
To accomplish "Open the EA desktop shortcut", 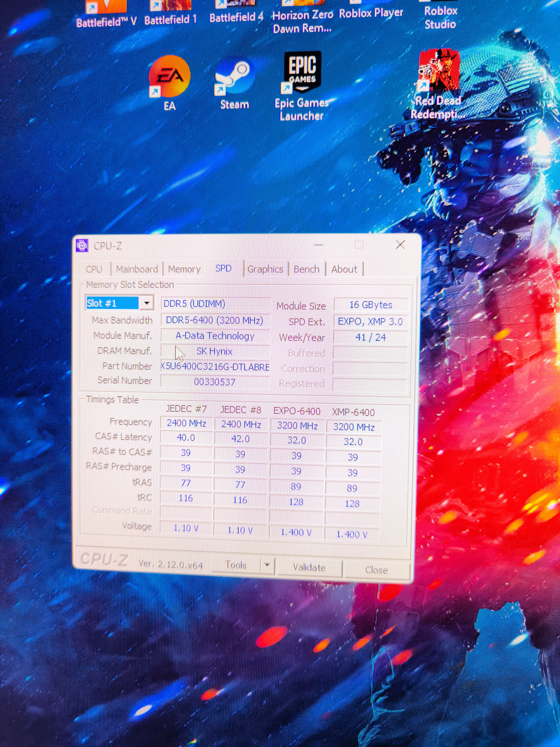I will pyautogui.click(x=170, y=76).
